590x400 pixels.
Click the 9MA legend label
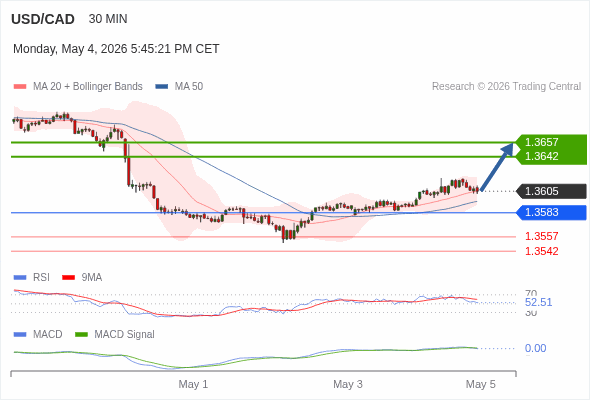click(x=92, y=277)
